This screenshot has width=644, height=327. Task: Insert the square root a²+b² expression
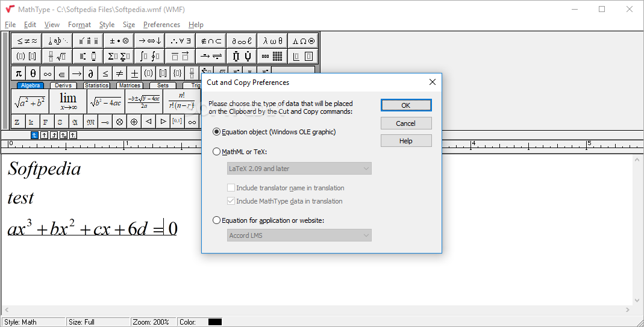click(x=30, y=101)
